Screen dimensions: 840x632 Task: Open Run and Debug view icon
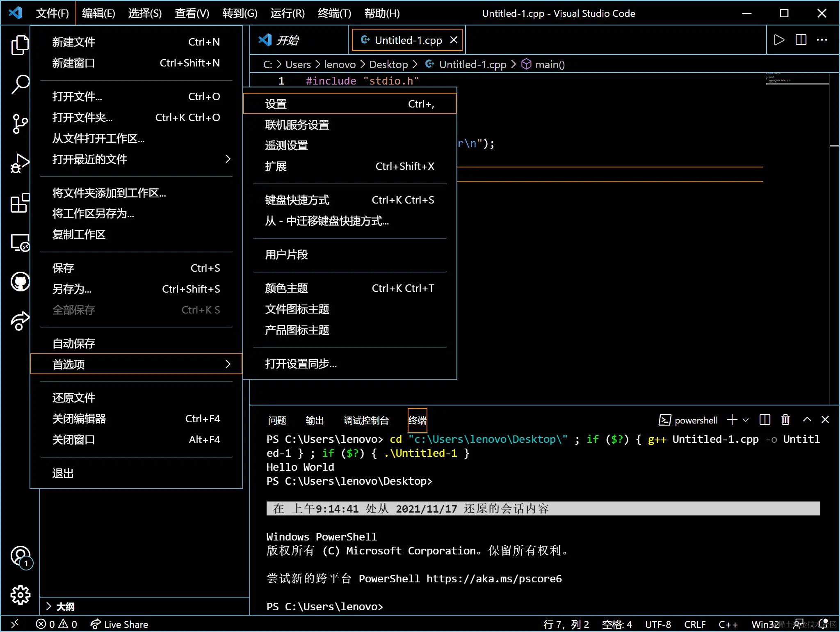[20, 163]
